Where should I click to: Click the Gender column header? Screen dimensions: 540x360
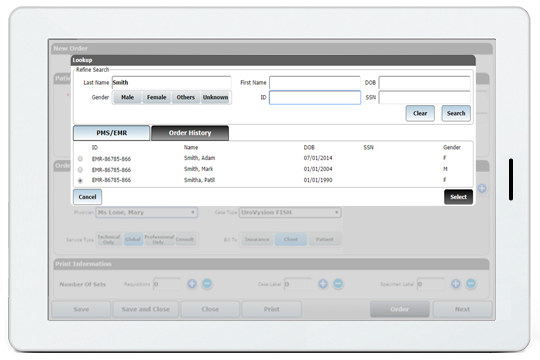pos(452,147)
